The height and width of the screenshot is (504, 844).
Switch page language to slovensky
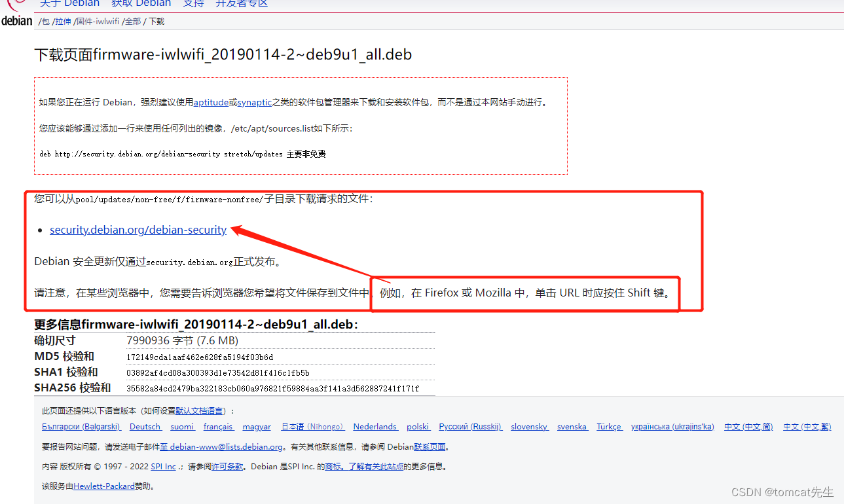(x=530, y=427)
